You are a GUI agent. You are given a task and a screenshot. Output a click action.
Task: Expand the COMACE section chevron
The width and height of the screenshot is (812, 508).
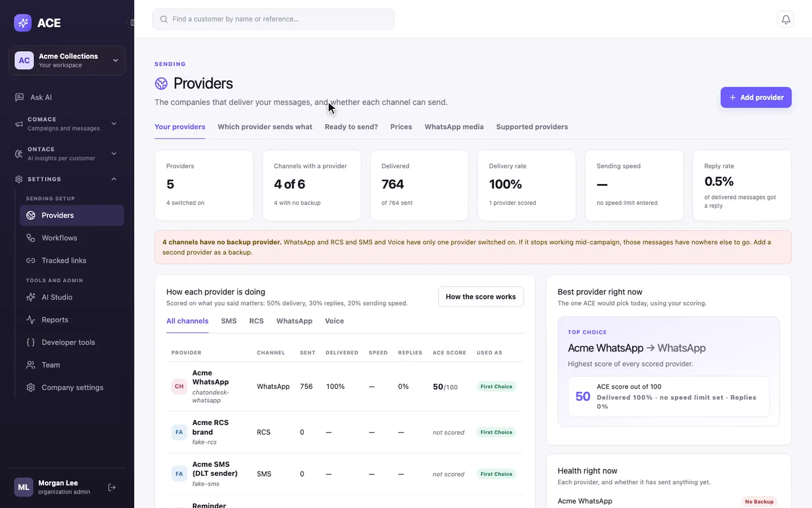tap(114, 124)
